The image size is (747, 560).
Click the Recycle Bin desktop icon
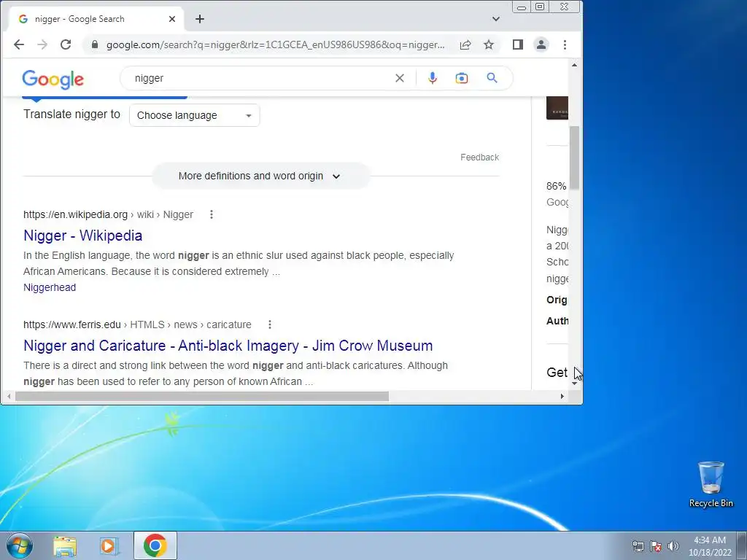[711, 485]
